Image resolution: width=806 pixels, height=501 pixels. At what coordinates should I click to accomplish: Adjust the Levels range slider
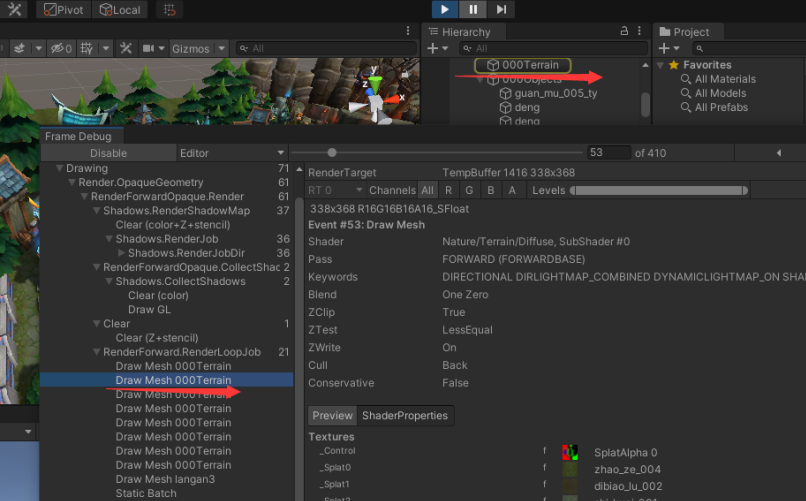(659, 191)
